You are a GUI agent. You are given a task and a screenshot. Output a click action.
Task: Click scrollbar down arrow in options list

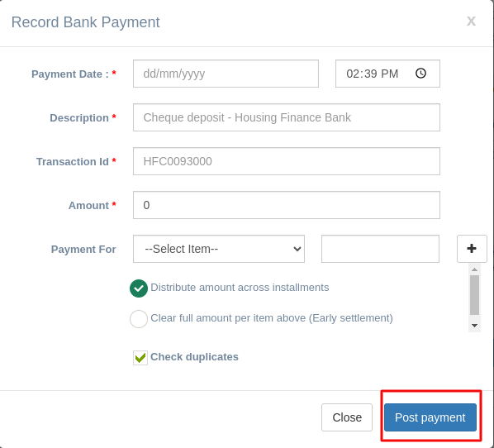474,326
